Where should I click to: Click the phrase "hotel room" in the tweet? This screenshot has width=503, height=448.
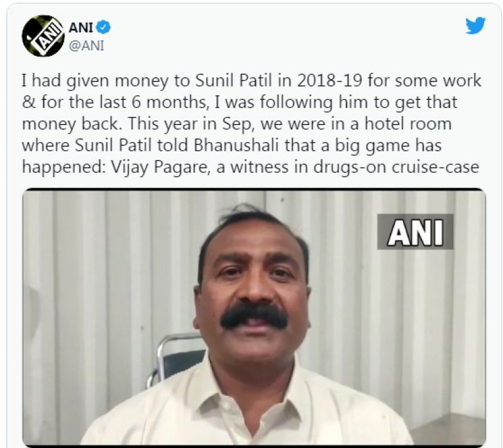click(408, 124)
